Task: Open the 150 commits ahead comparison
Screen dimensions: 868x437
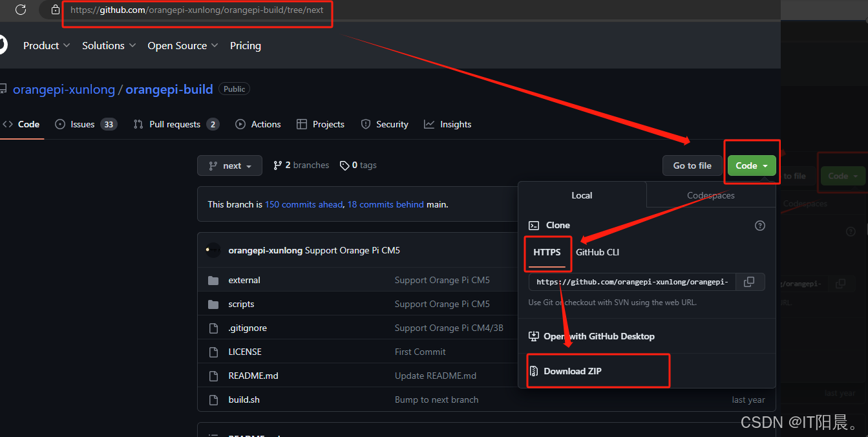Action: (x=304, y=204)
